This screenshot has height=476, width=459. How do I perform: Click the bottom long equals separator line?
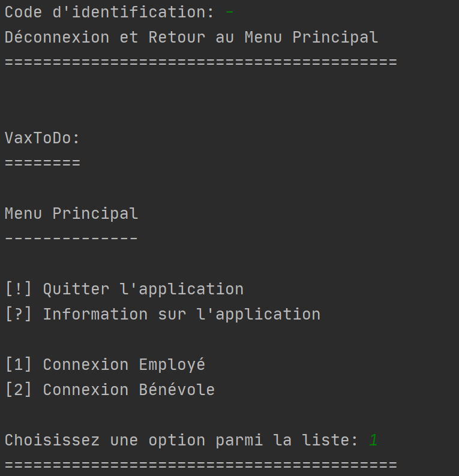201,465
